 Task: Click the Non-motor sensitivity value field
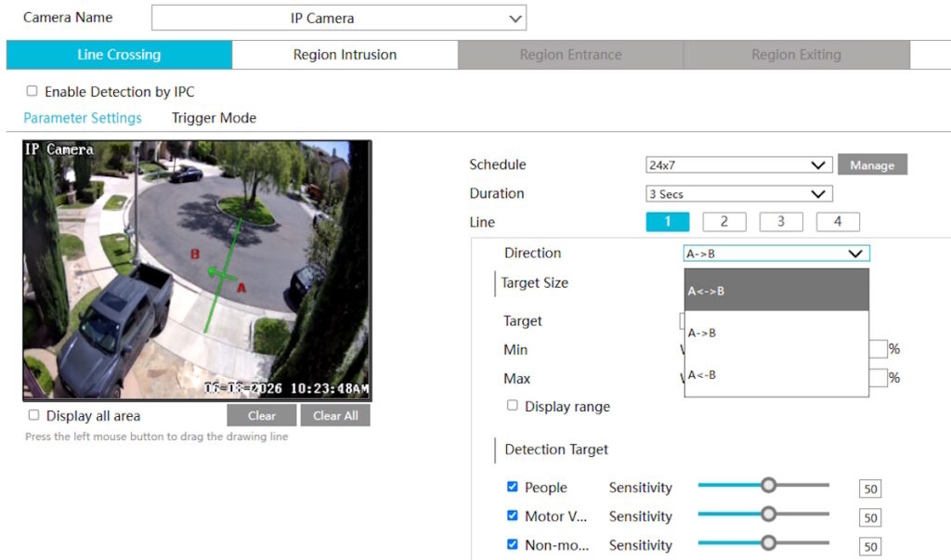(870, 547)
